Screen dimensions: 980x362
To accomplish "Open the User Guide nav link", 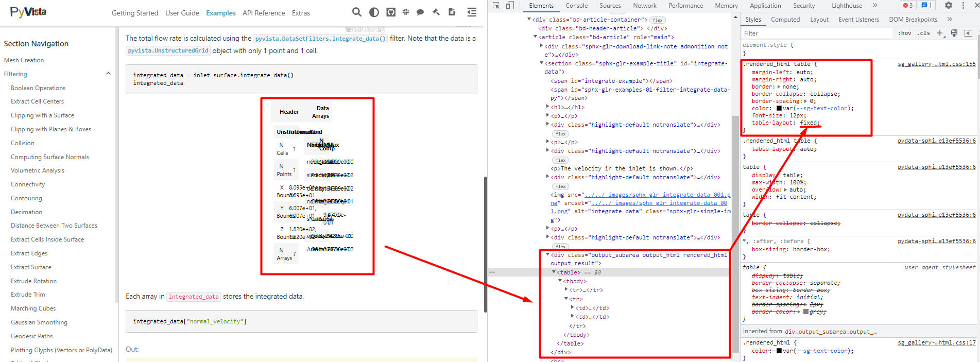I will pyautogui.click(x=182, y=13).
